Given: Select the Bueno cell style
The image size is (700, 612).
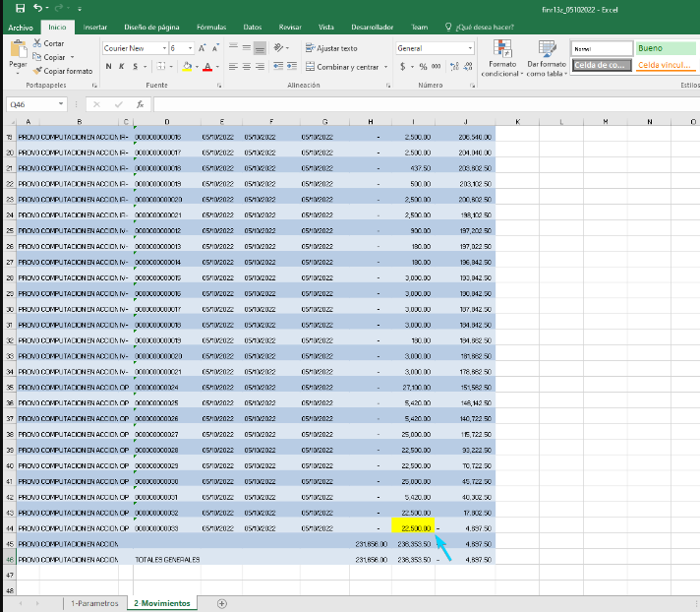Looking at the screenshot, I should pos(666,48).
